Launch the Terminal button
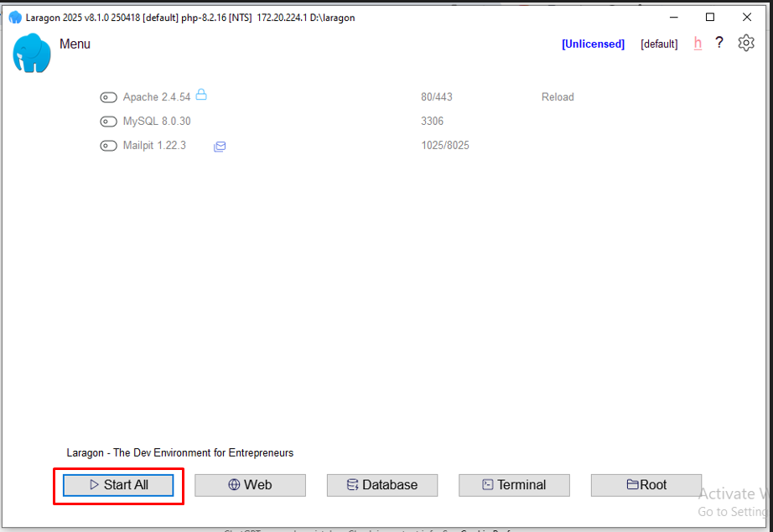This screenshot has height=532, width=773. pos(514,485)
